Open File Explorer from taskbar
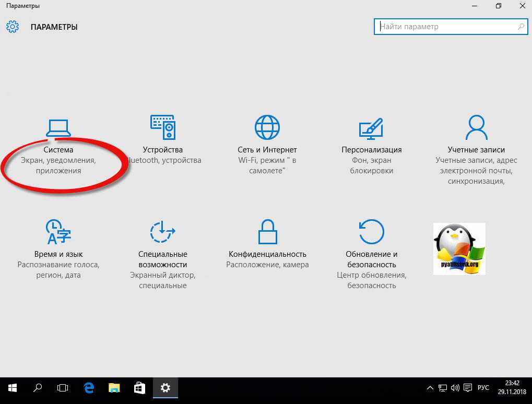Image resolution: width=532 pixels, height=404 pixels. 114,388
